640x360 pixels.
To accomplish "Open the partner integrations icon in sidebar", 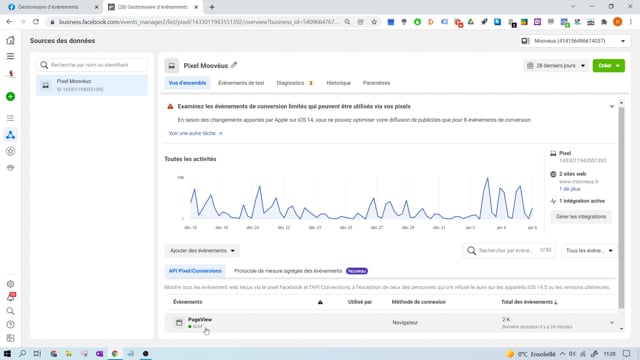I will (x=11, y=168).
